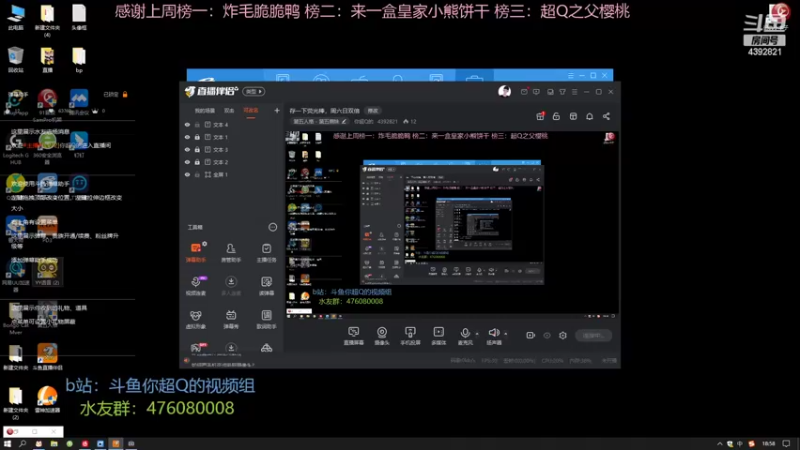Open the 歌词助手 tool
Screen dimensions: 800x450
266,319
